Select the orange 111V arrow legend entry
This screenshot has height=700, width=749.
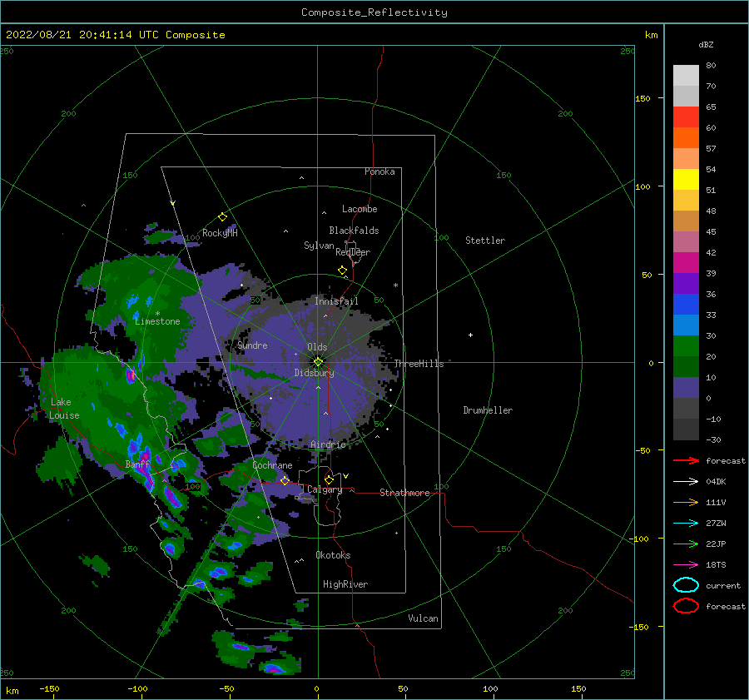click(686, 502)
